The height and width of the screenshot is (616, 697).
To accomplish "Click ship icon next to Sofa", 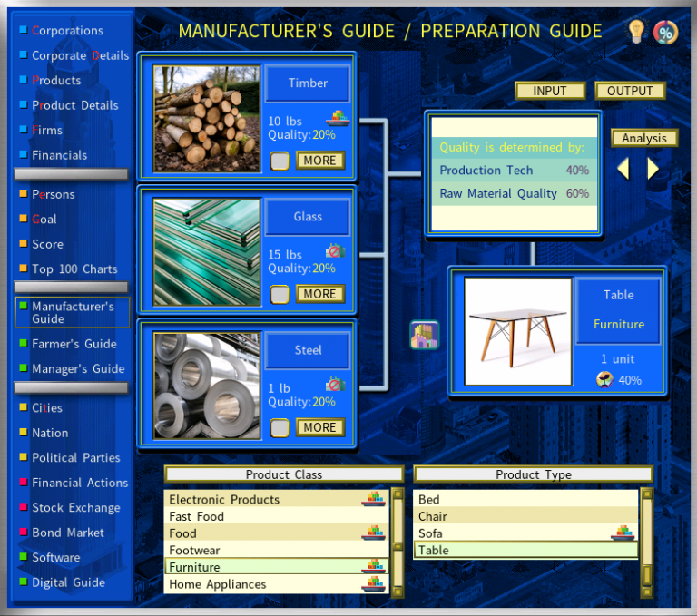I will tap(623, 533).
